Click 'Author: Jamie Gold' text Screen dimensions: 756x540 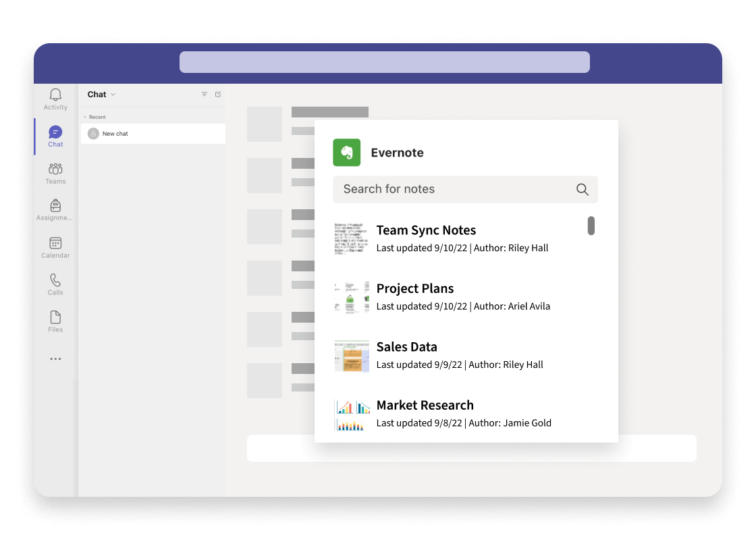click(x=510, y=423)
